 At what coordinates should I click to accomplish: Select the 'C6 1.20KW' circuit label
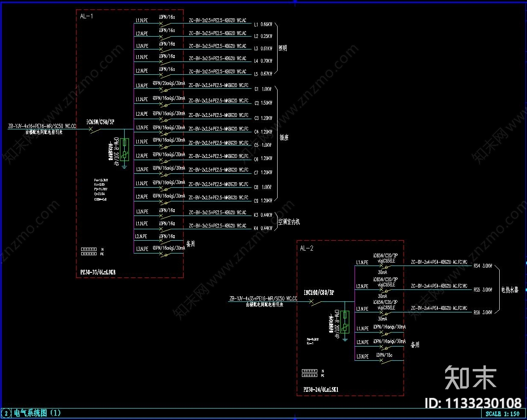click(263, 159)
